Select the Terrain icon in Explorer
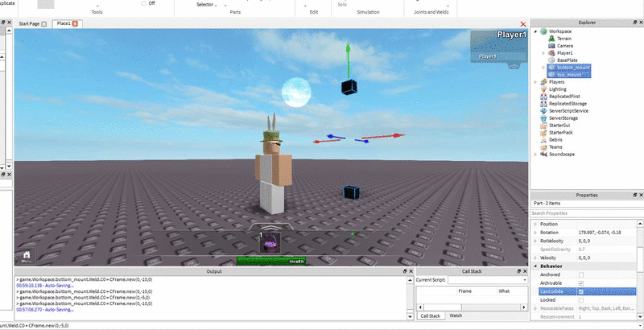 551,39
